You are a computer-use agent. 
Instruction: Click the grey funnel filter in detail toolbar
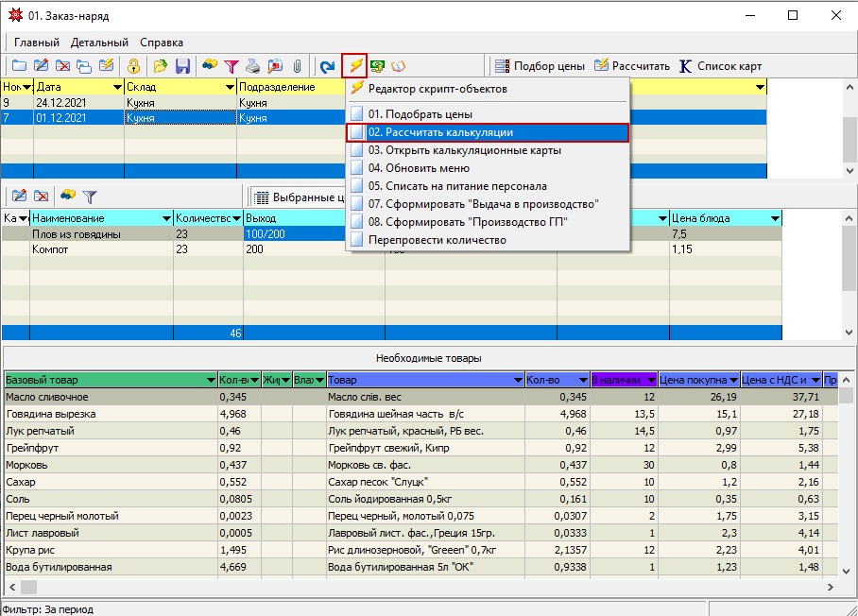coord(90,197)
